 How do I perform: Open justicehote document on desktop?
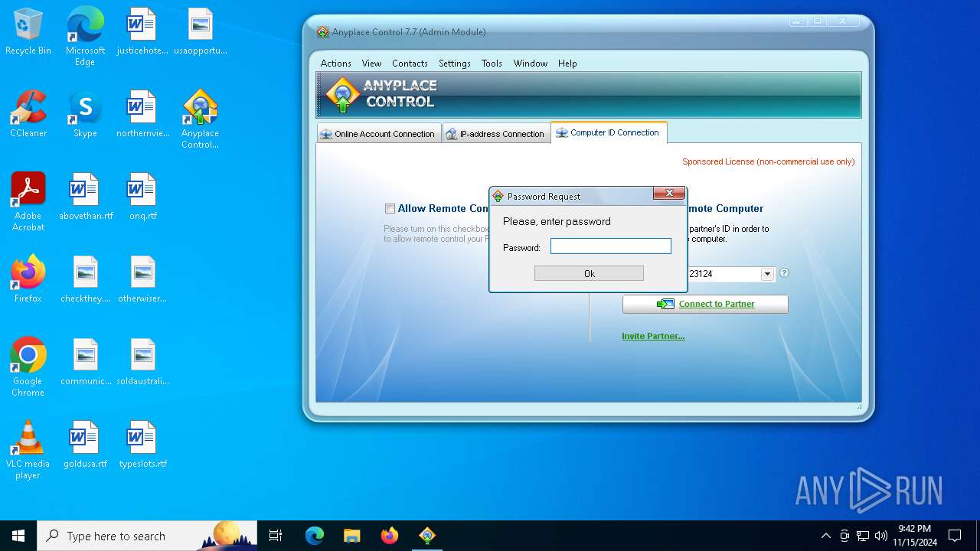(142, 31)
